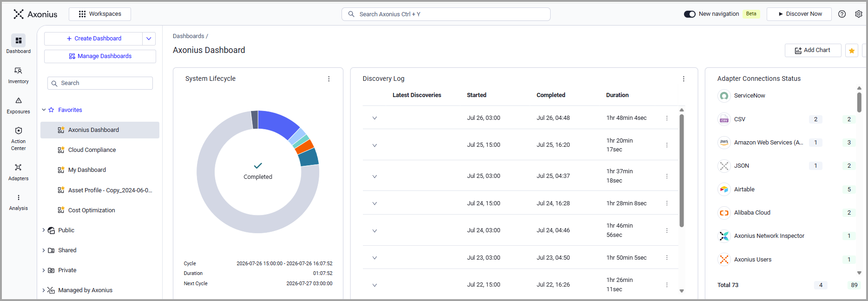Click the favorite star icon next to Add Chart

coord(852,51)
